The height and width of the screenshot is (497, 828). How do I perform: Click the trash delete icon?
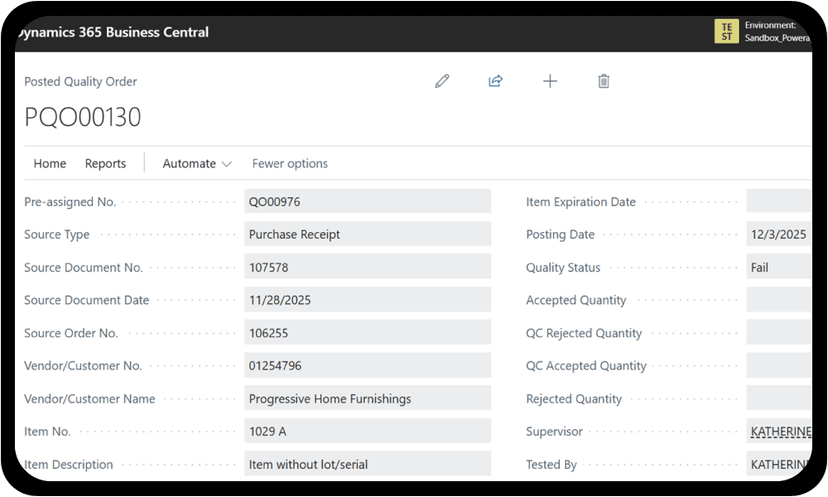point(604,81)
